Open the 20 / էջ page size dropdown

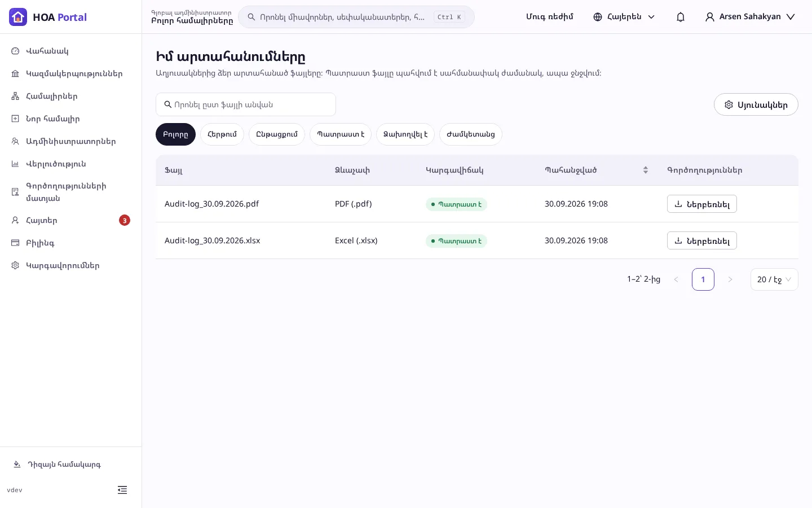[774, 279]
